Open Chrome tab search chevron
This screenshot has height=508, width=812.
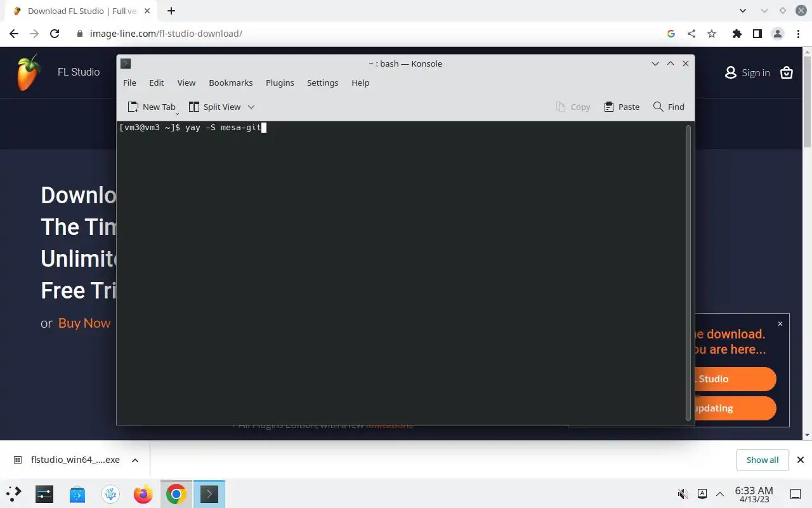pos(743,11)
